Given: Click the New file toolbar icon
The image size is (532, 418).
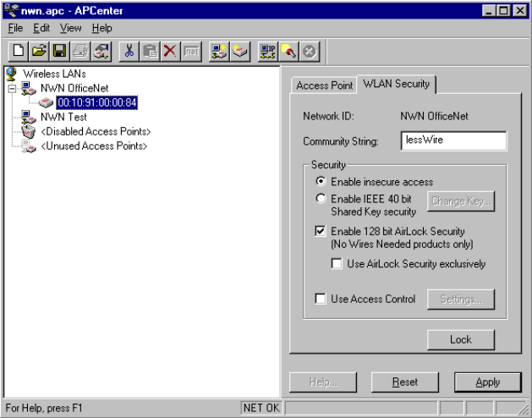Looking at the screenshot, I should click(19, 52).
